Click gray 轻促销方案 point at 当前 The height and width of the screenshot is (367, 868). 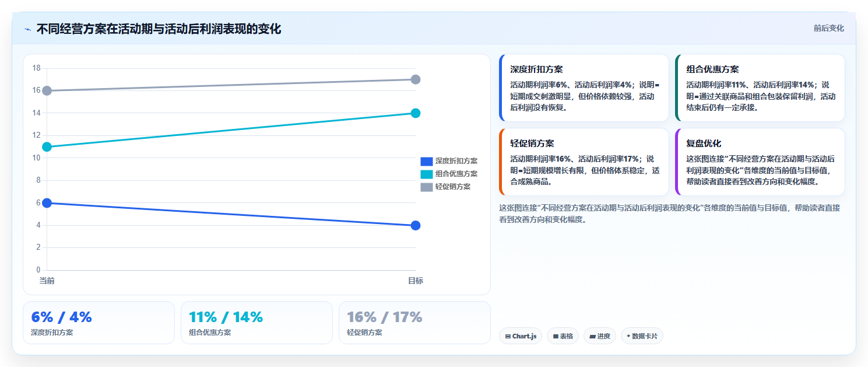(47, 90)
